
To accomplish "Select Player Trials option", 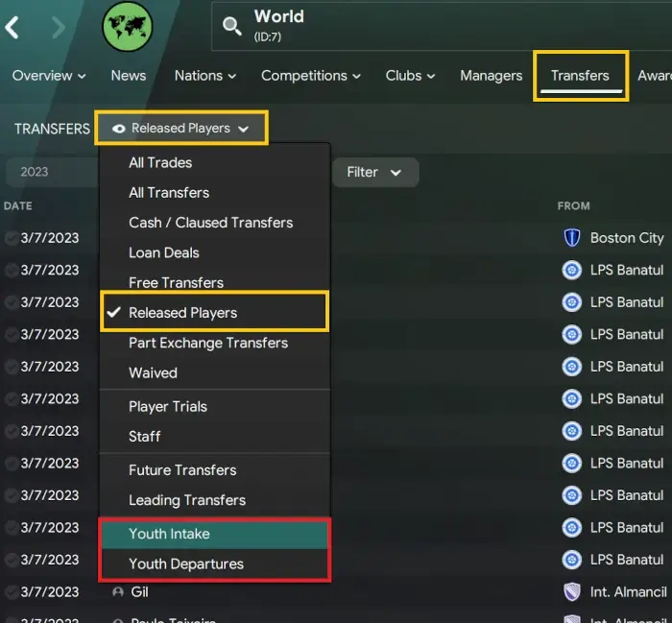I will tap(215, 407).
